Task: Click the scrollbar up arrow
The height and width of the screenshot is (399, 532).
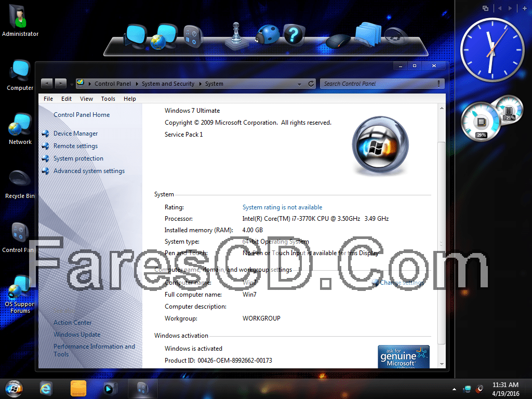Action: click(x=442, y=108)
